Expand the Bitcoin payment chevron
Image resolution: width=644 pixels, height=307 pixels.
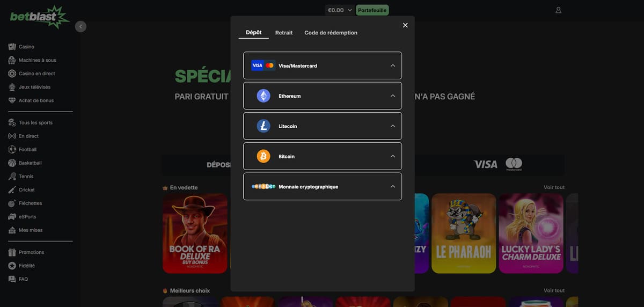pos(393,156)
